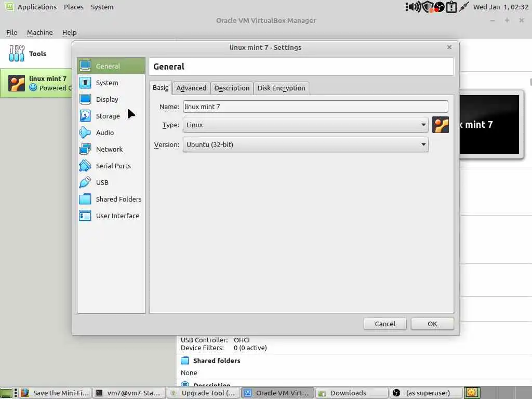Open the General settings category
This screenshot has height=399, width=532.
111,66
